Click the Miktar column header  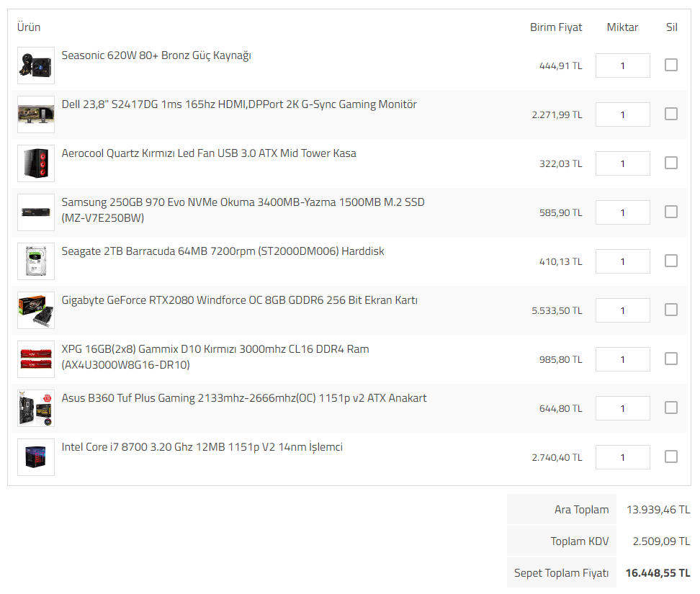coord(622,27)
